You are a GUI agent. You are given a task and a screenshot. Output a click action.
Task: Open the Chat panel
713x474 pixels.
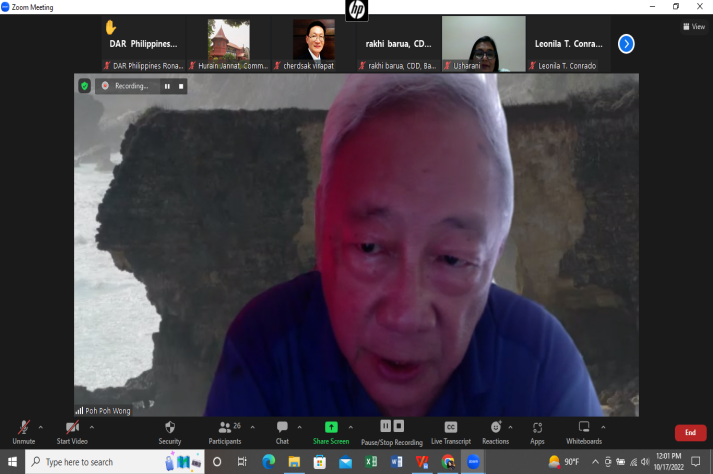point(282,428)
